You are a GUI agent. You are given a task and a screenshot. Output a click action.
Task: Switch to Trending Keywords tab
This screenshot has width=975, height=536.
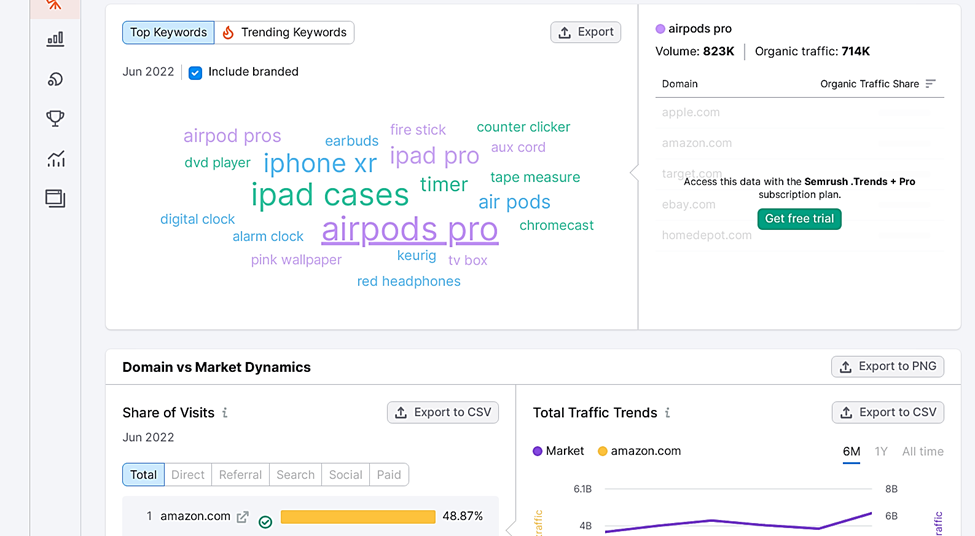[x=285, y=32]
